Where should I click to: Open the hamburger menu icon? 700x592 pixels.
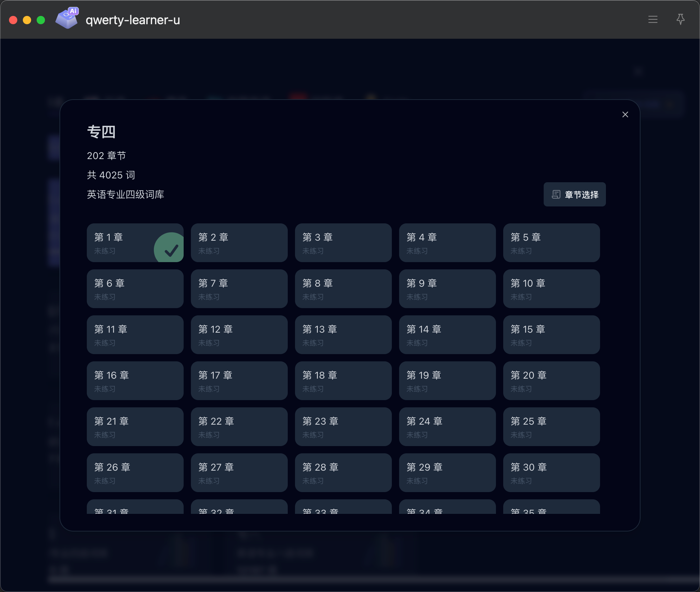point(653,20)
